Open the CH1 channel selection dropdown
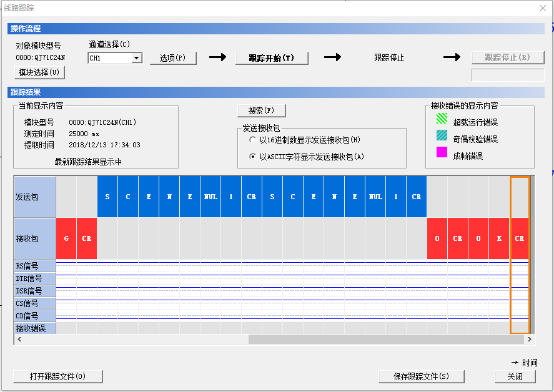 point(137,58)
